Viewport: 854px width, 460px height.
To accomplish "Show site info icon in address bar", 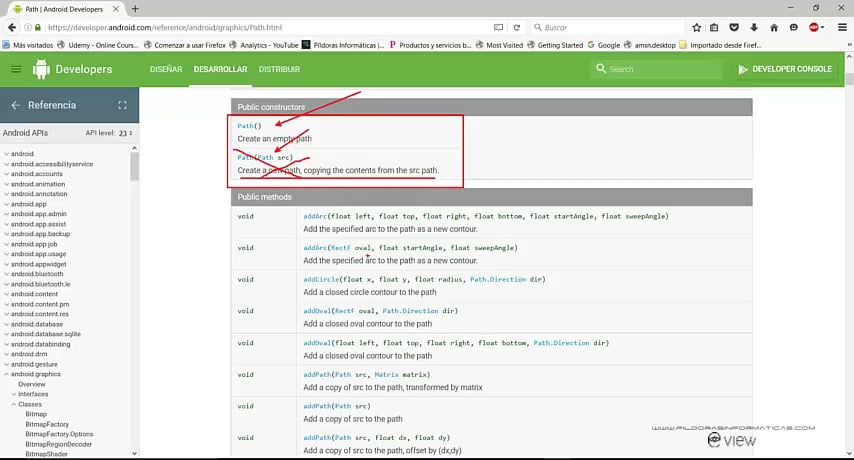I will pos(27,27).
